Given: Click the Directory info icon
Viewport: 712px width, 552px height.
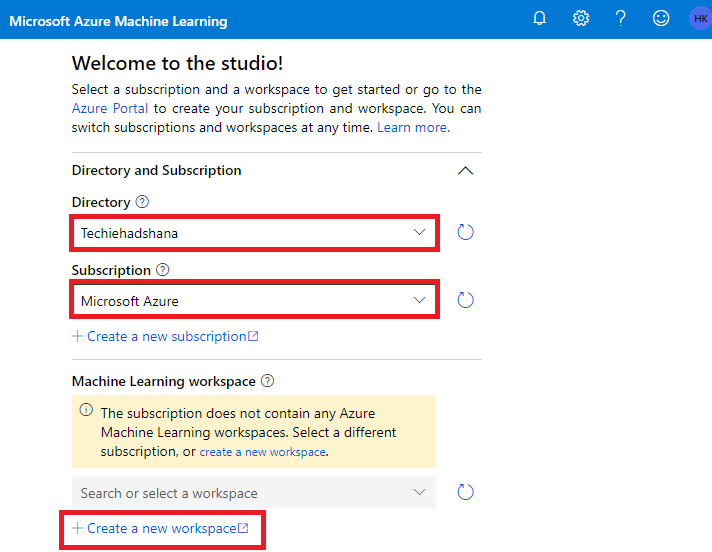Looking at the screenshot, I should pyautogui.click(x=142, y=202).
